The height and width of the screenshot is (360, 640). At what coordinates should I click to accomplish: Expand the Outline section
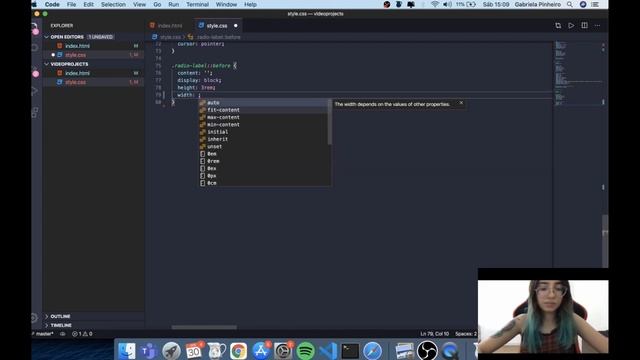coord(47,316)
